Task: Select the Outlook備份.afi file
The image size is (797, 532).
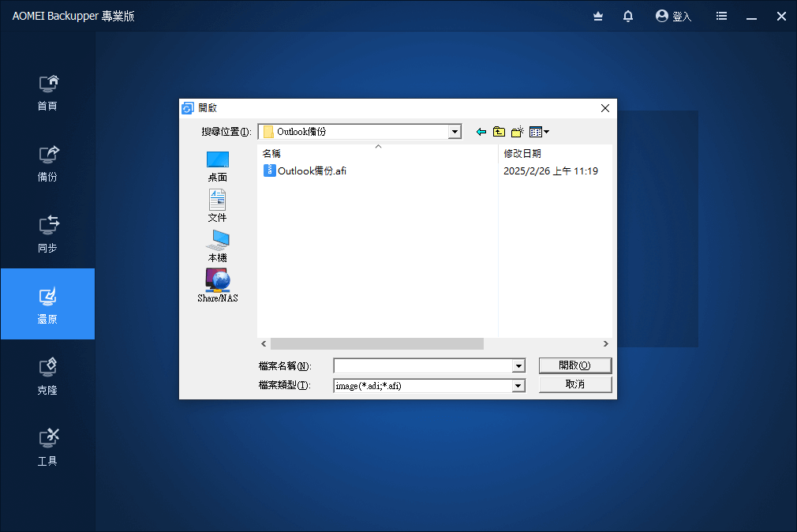Action: click(x=312, y=171)
